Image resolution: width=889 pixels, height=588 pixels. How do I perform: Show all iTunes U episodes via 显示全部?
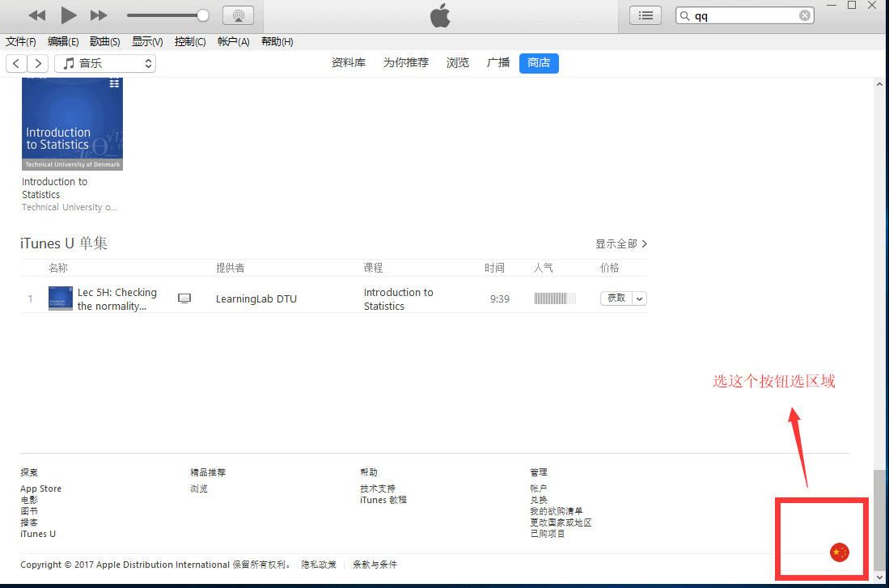point(620,243)
